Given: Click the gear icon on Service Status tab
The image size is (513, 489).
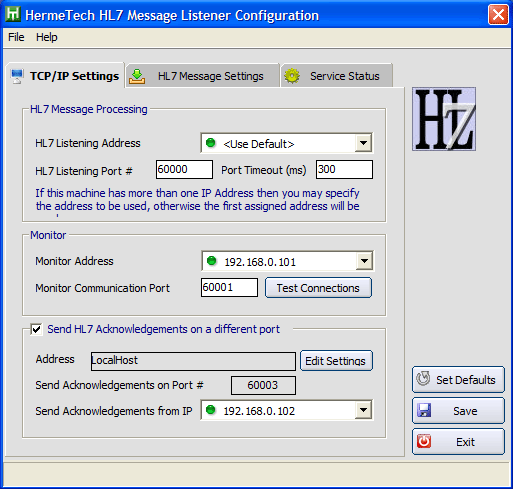Looking at the screenshot, I should (x=292, y=76).
